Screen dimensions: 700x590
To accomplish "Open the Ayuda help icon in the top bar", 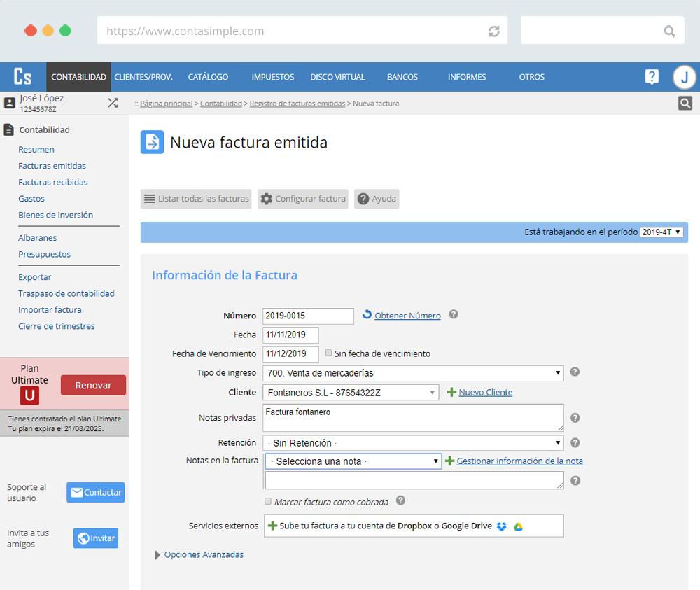I will [x=652, y=77].
